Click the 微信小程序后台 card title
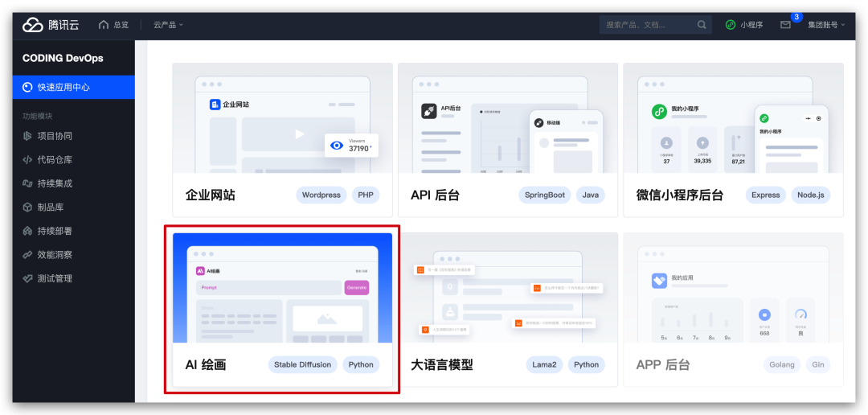This screenshot has height=415, width=868. tap(680, 195)
